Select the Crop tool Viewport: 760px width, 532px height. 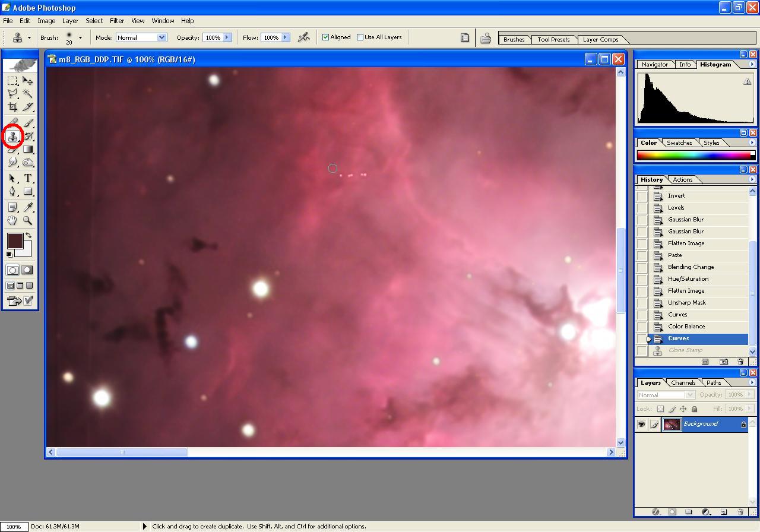tap(12, 107)
